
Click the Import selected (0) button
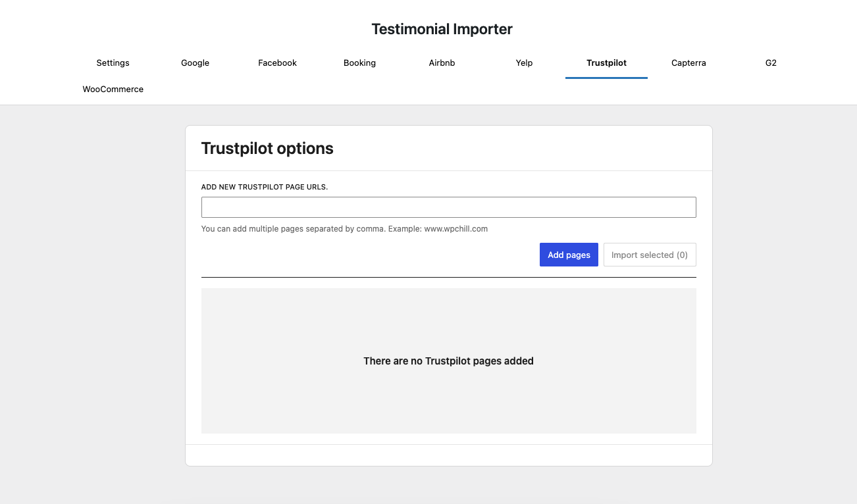tap(650, 255)
